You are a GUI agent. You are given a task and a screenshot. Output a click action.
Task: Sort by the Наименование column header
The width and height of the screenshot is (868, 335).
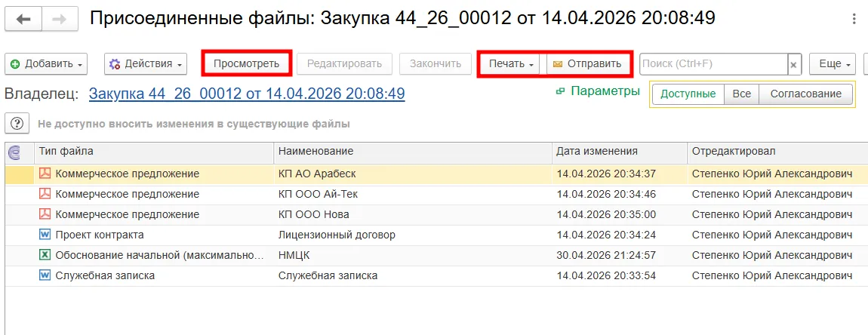(x=413, y=152)
